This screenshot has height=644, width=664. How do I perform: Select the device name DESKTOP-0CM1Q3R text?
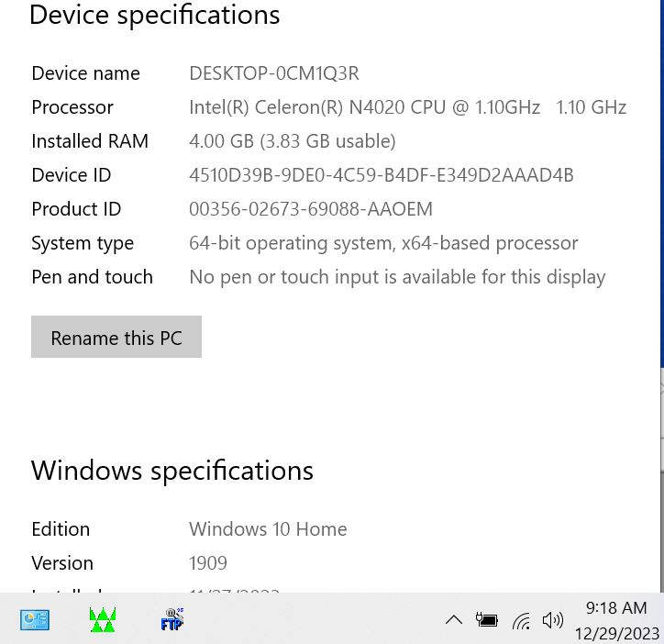pyautogui.click(x=274, y=73)
